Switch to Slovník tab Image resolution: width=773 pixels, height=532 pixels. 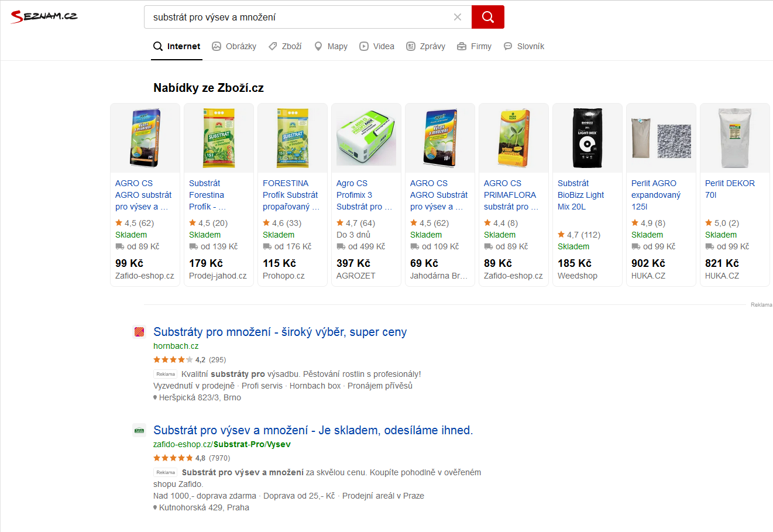click(x=524, y=46)
